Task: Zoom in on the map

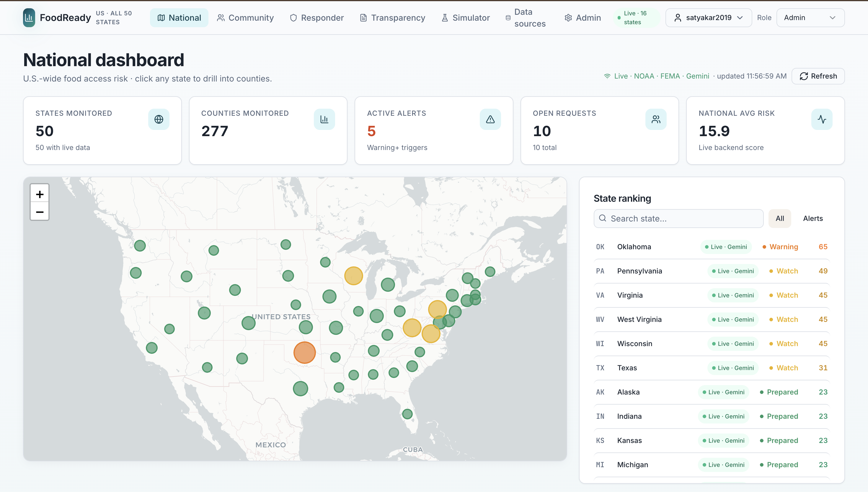Action: 40,194
